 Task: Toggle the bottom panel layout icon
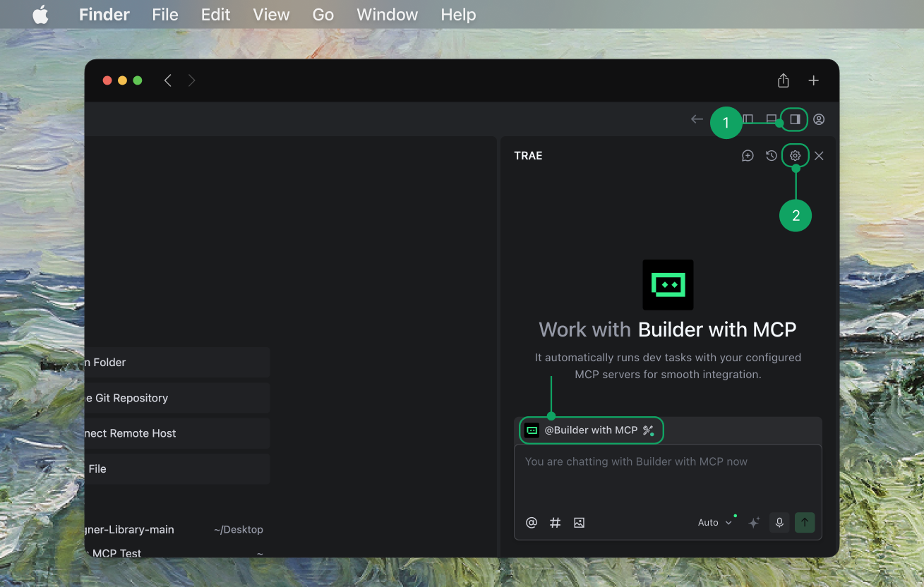[772, 119]
